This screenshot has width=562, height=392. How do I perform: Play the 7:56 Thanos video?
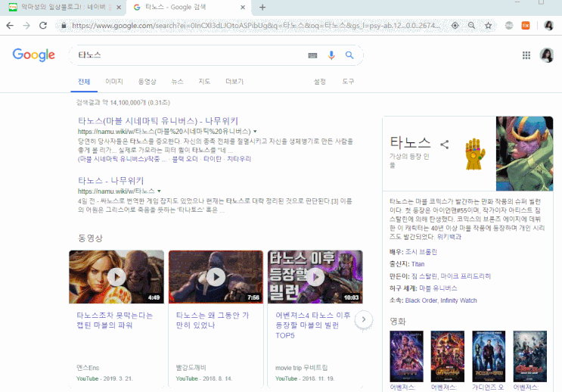click(216, 277)
